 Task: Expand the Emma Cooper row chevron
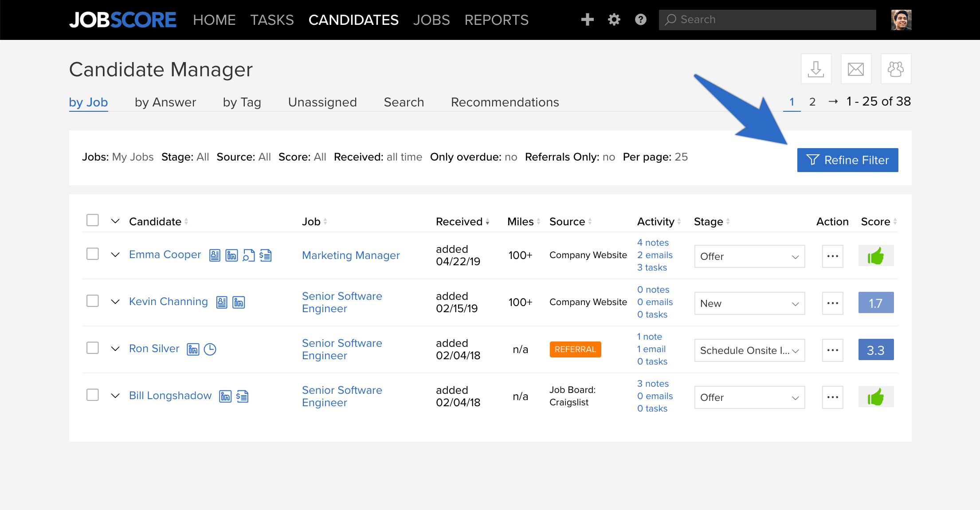tap(115, 255)
